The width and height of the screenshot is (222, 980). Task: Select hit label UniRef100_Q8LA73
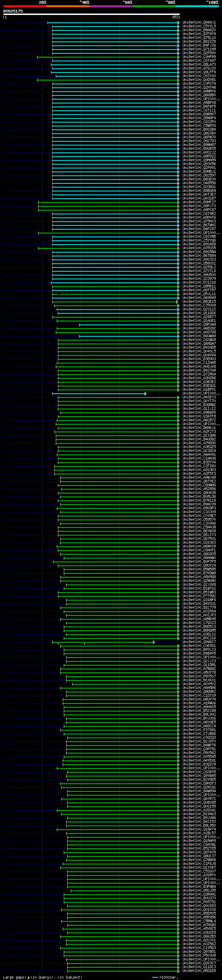199,65
